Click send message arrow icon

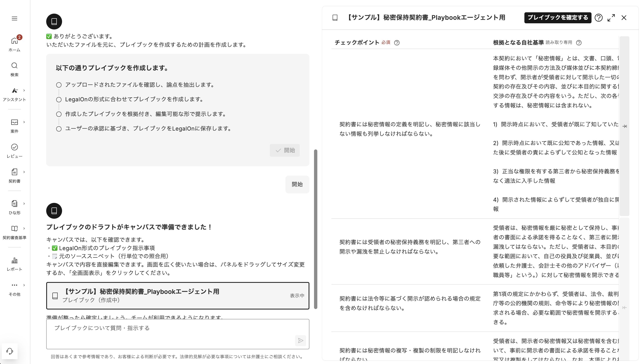coord(300,340)
